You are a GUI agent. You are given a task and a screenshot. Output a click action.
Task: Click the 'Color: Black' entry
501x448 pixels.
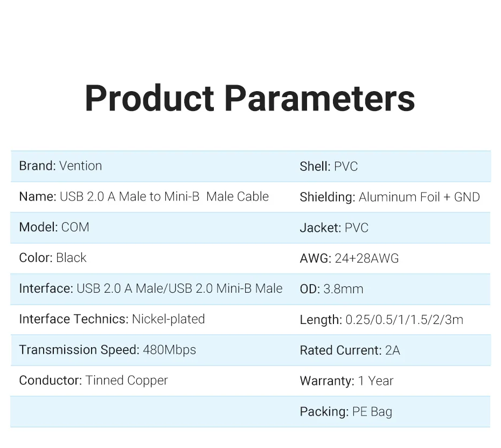[x=53, y=258]
